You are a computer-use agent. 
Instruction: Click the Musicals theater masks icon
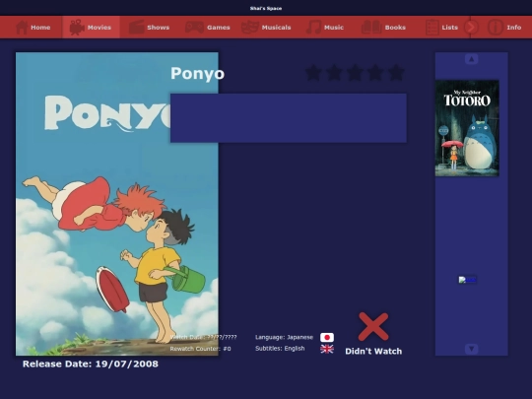(250, 28)
